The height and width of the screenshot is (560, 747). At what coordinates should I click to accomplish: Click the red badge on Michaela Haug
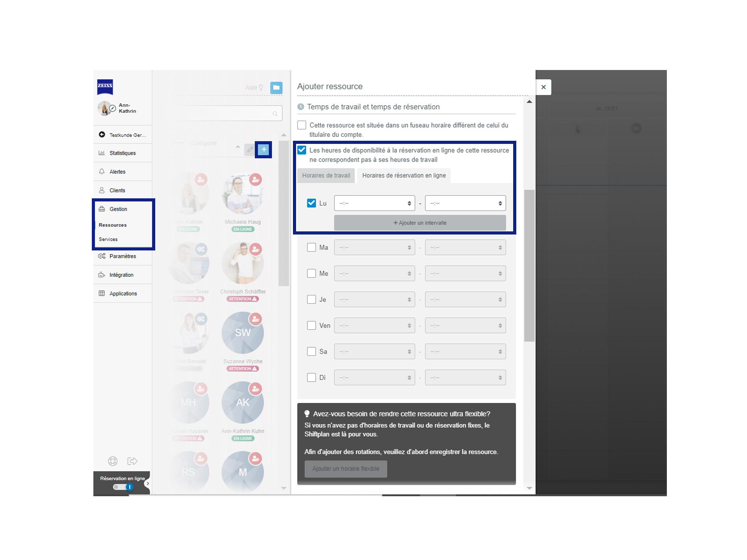click(256, 180)
